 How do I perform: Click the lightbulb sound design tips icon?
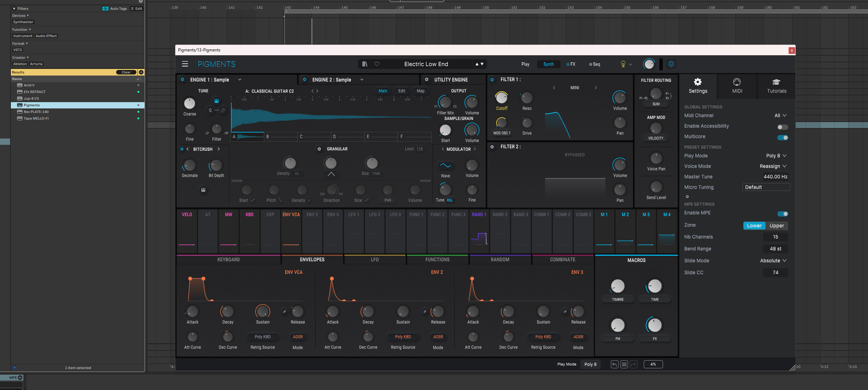click(x=623, y=64)
